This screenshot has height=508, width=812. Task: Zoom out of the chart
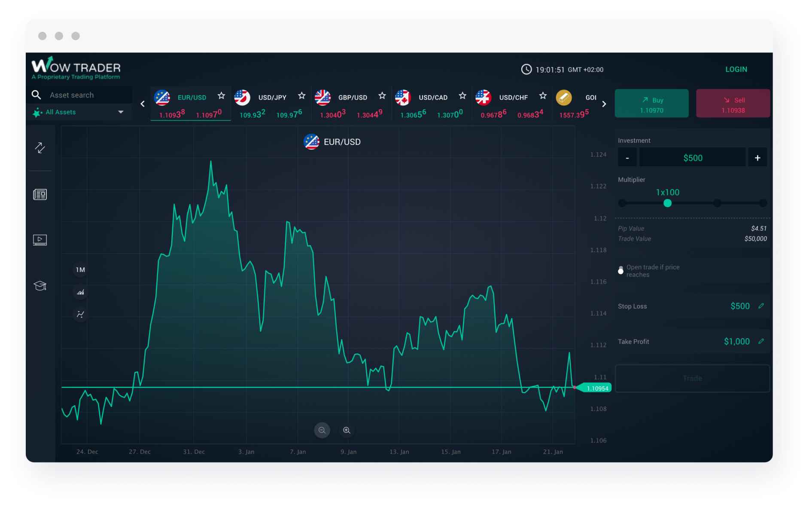(x=322, y=430)
